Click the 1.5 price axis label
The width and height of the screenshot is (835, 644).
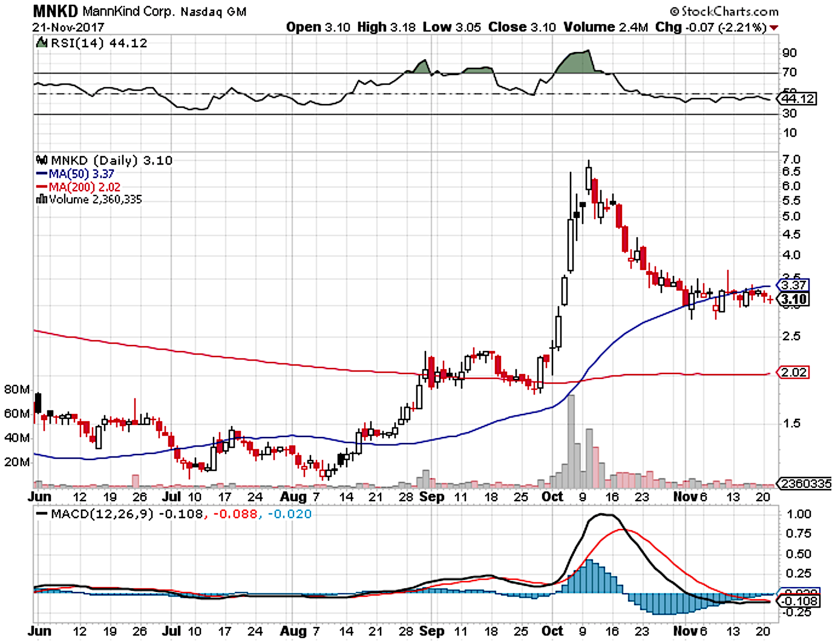point(791,423)
